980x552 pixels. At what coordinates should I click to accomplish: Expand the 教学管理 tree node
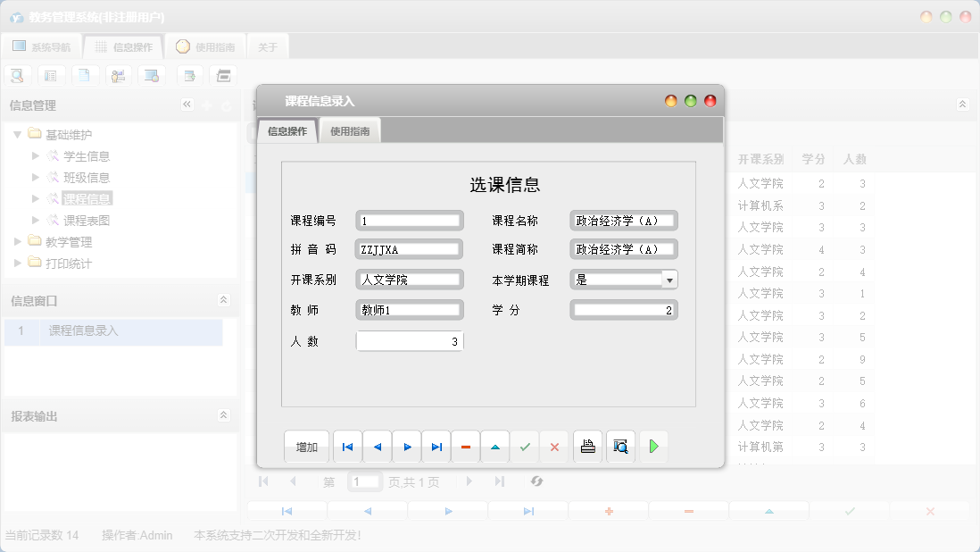[x=15, y=241]
